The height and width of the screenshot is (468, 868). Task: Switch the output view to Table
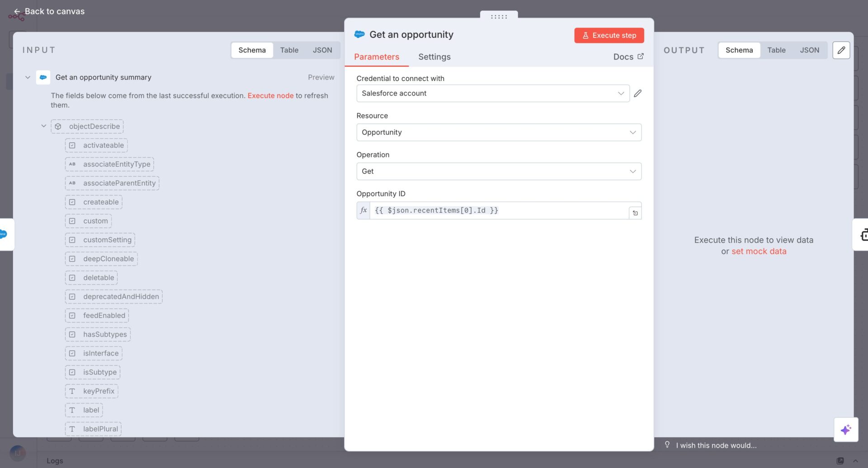point(776,50)
